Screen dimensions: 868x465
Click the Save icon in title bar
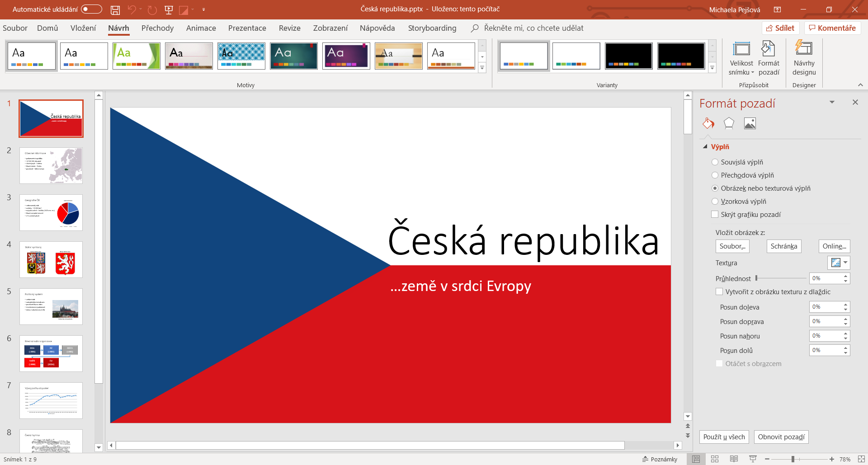click(x=115, y=9)
